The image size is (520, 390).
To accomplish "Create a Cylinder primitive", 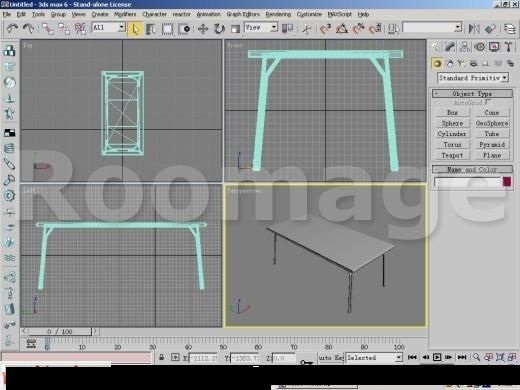I will 452,134.
